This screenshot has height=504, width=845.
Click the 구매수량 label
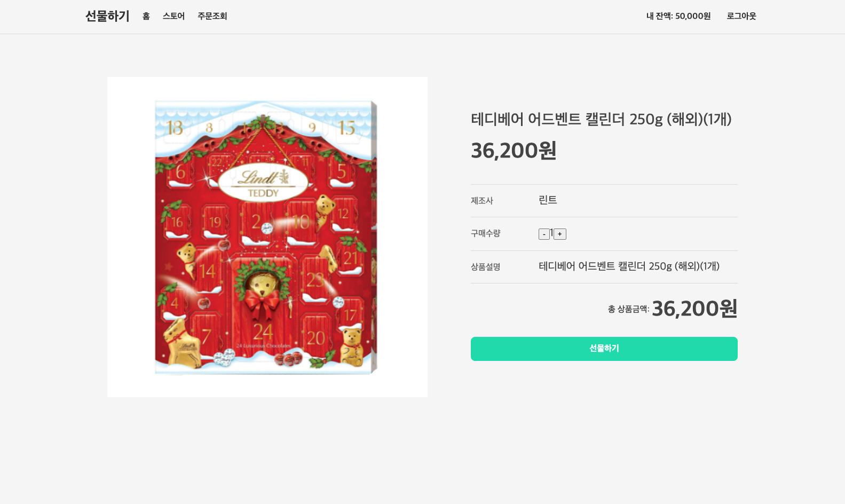pos(485,233)
